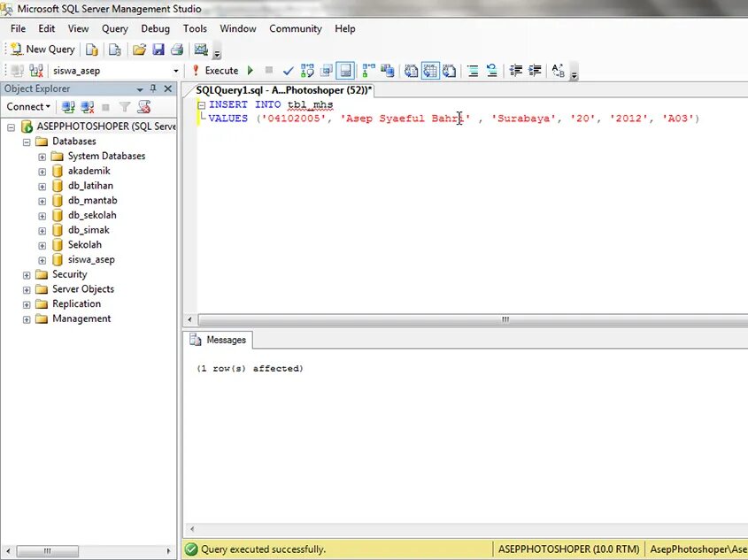Comment out the selected lines icon
The image size is (748, 560).
click(473, 71)
